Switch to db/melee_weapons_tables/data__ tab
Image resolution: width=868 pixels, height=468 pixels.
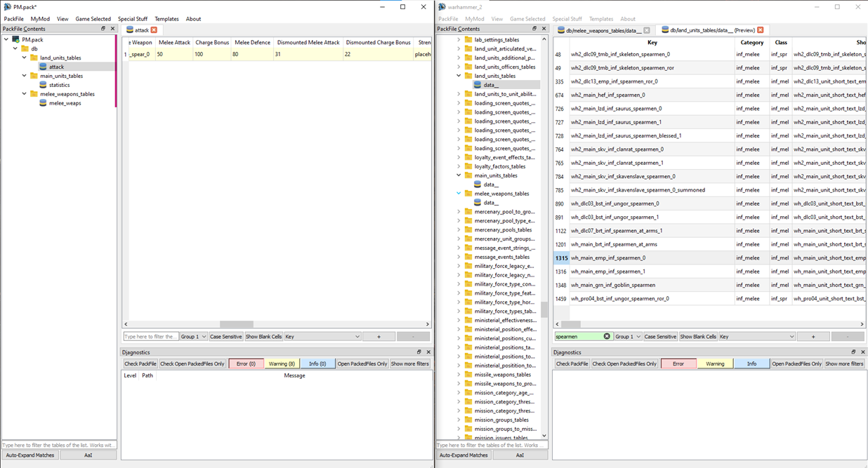603,30
